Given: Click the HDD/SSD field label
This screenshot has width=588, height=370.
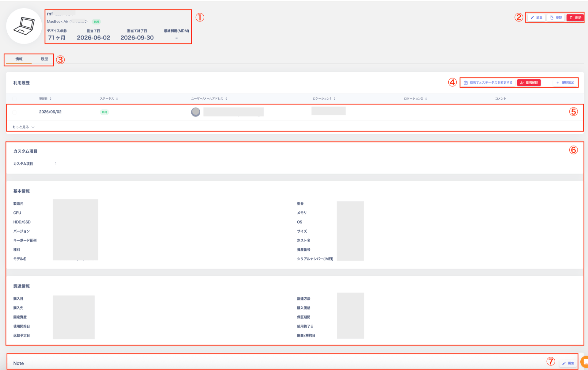Looking at the screenshot, I should point(22,222).
